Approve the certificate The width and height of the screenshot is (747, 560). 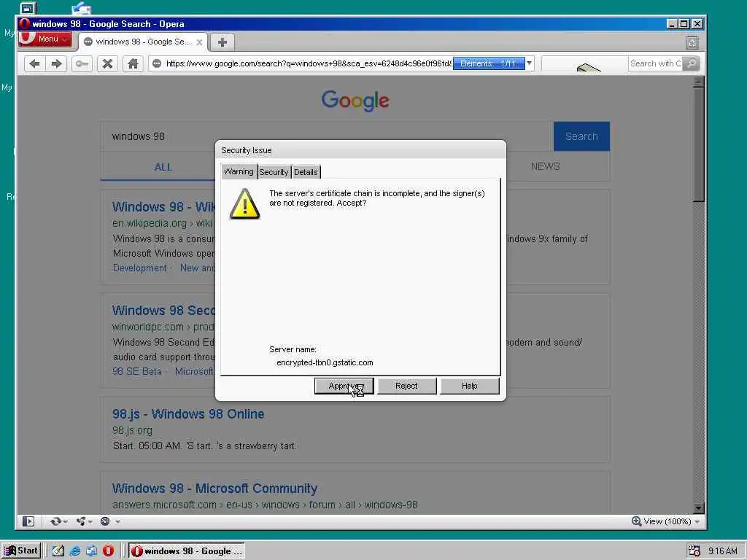pos(344,386)
